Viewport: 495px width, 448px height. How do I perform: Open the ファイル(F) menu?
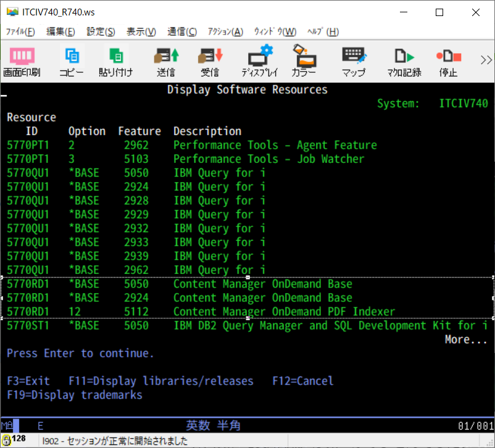[x=20, y=31]
